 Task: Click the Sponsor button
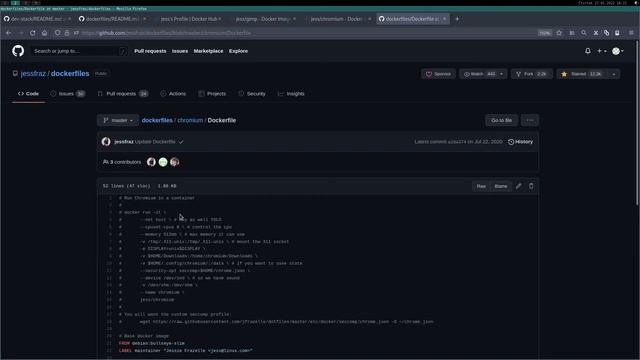tap(438, 74)
